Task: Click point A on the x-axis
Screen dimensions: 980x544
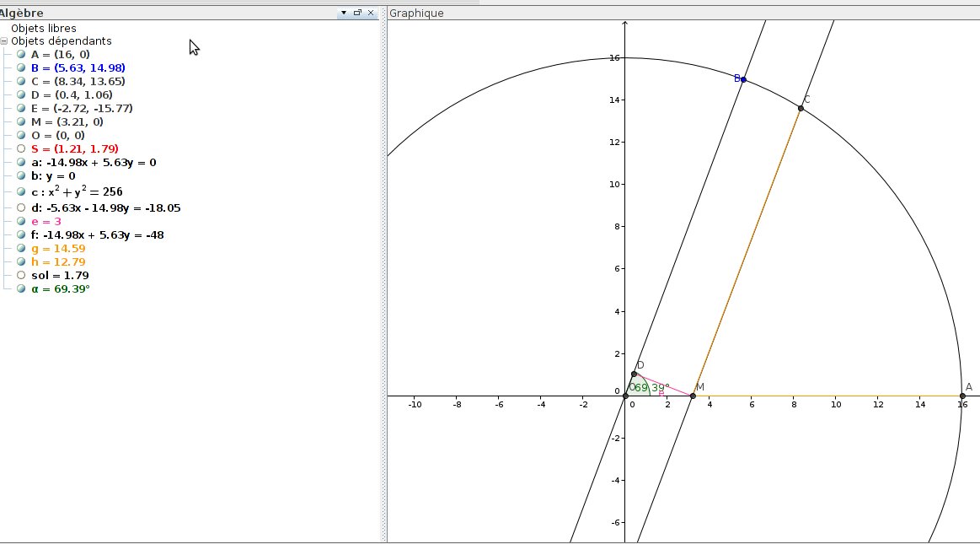Action: [x=962, y=396]
